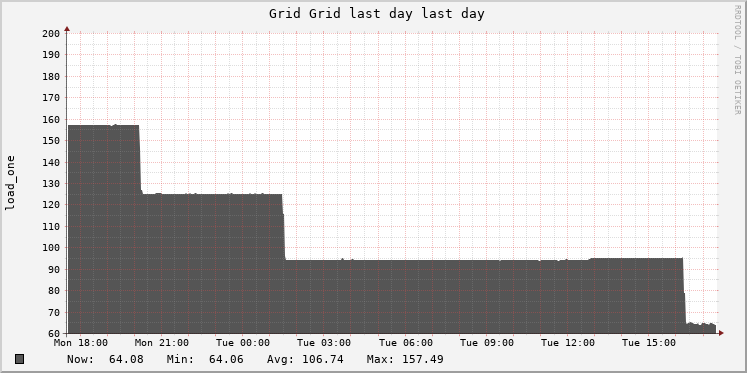
Task: Click the 'Tue 15:00' time axis label
Action: pyautogui.click(x=649, y=343)
